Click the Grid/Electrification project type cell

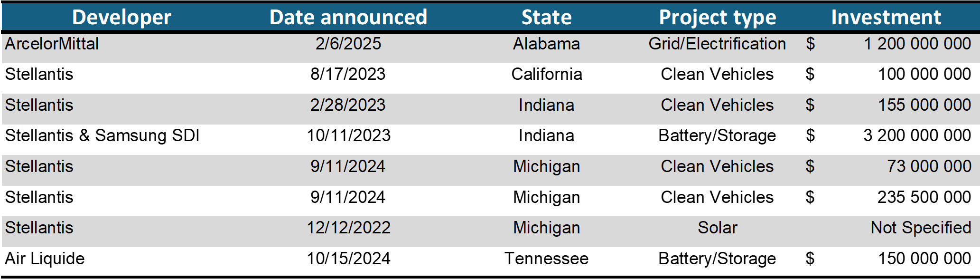click(x=717, y=44)
